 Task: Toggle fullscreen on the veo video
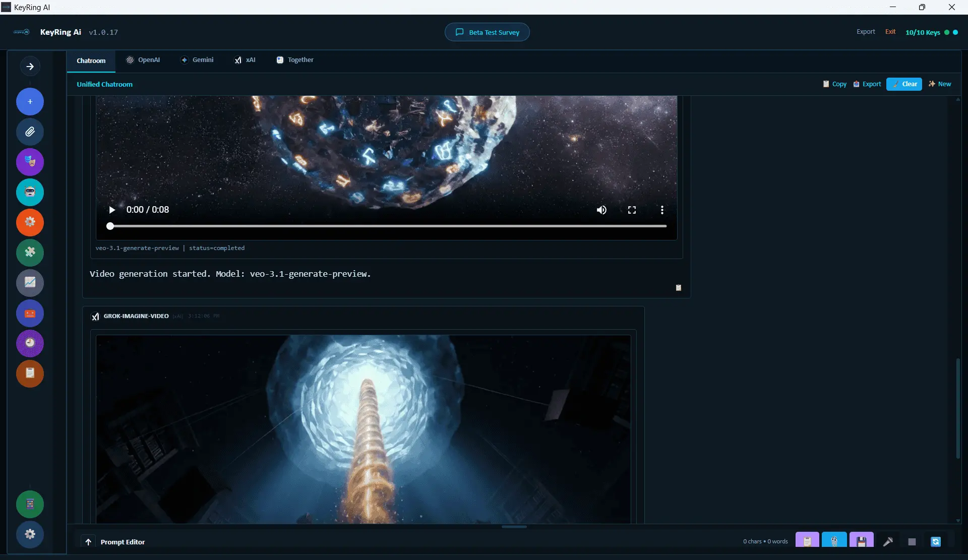click(x=632, y=210)
